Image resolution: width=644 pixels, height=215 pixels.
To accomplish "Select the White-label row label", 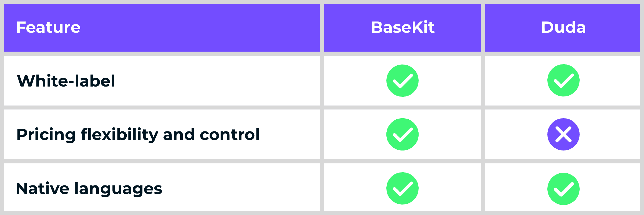I will coord(66,81).
